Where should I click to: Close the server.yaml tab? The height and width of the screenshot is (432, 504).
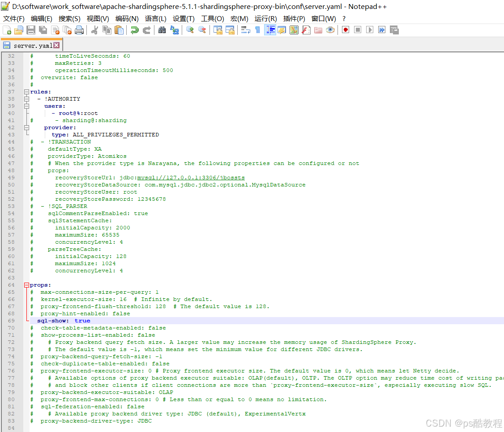pyautogui.click(x=56, y=45)
